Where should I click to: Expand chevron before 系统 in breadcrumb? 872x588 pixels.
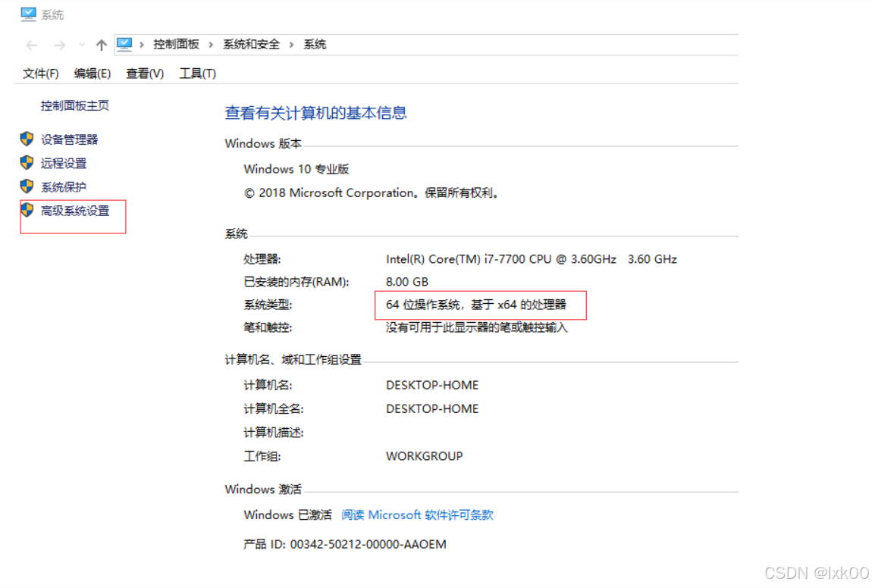(x=291, y=45)
